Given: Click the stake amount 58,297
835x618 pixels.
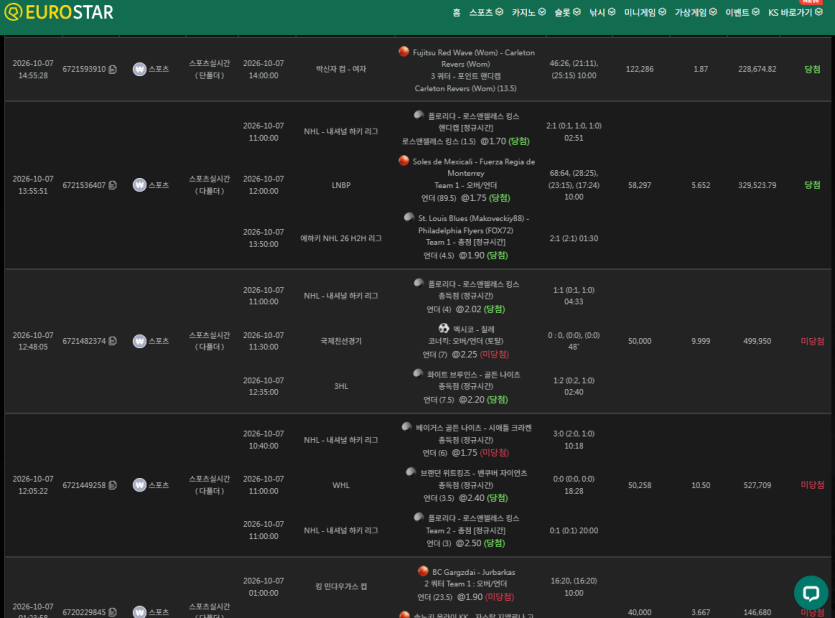Looking at the screenshot, I should point(640,185).
